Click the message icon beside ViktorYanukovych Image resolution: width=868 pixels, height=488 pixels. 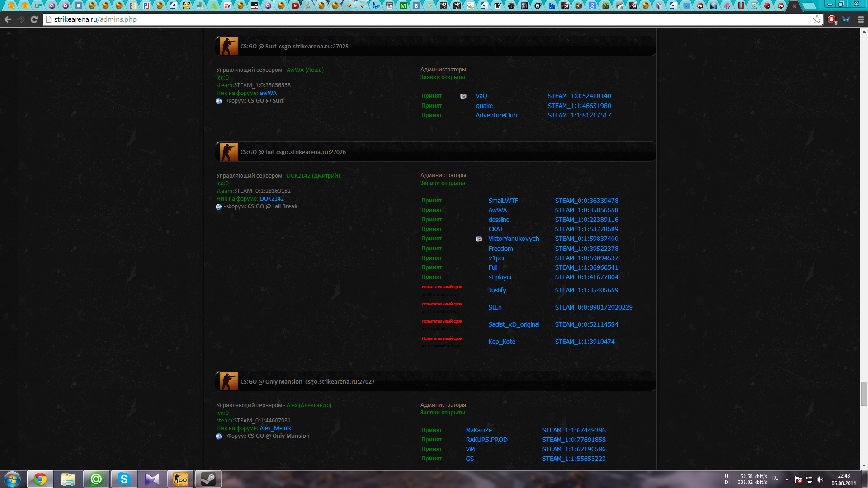click(x=479, y=239)
